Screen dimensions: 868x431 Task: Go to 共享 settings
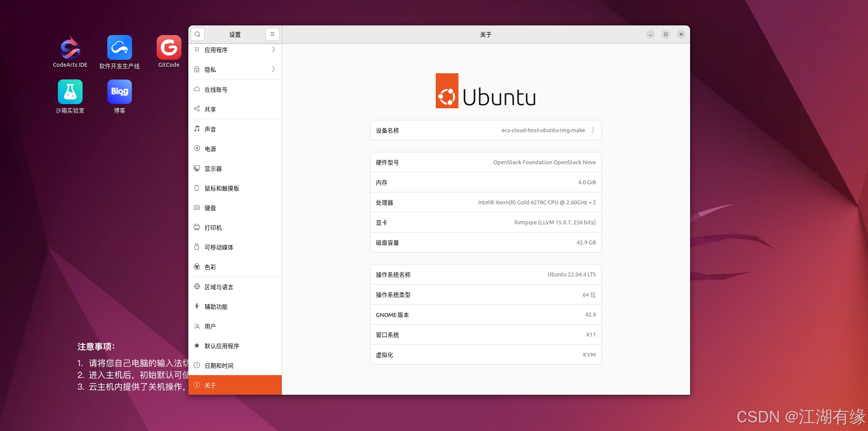235,109
